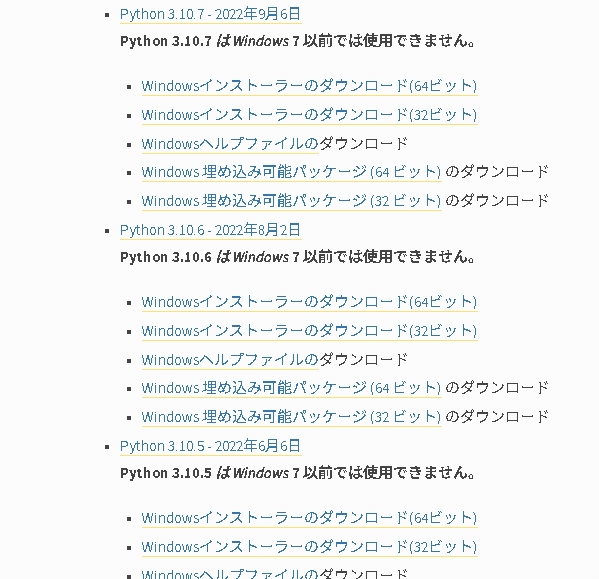Open the 32-bit embeddable package link for 3.10.7
The image size is (599, 579).
[x=291, y=201]
